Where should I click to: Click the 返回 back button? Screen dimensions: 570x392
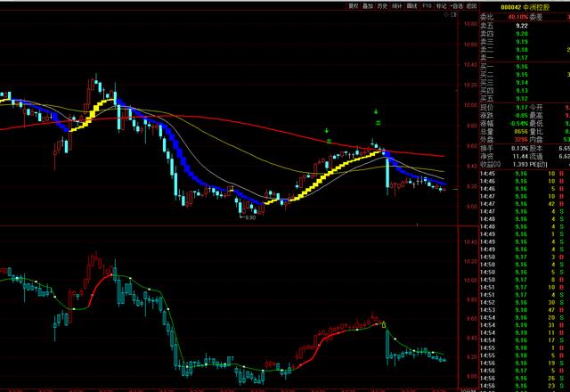(x=471, y=6)
